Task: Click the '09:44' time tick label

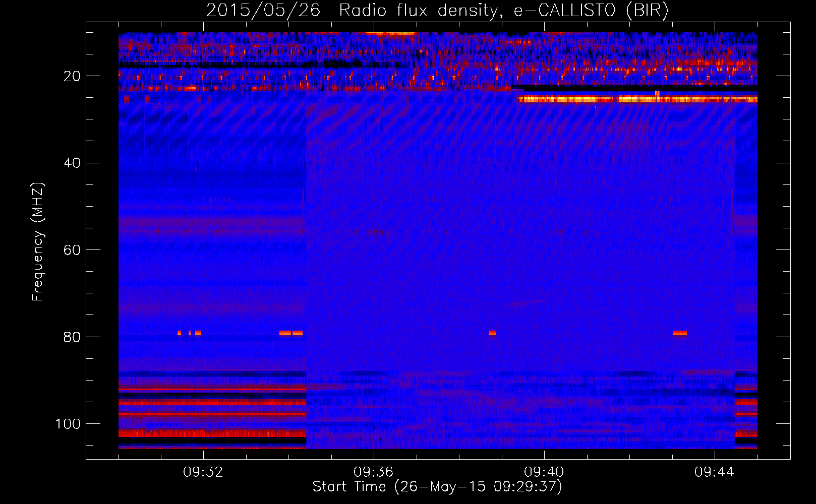Action: (715, 472)
